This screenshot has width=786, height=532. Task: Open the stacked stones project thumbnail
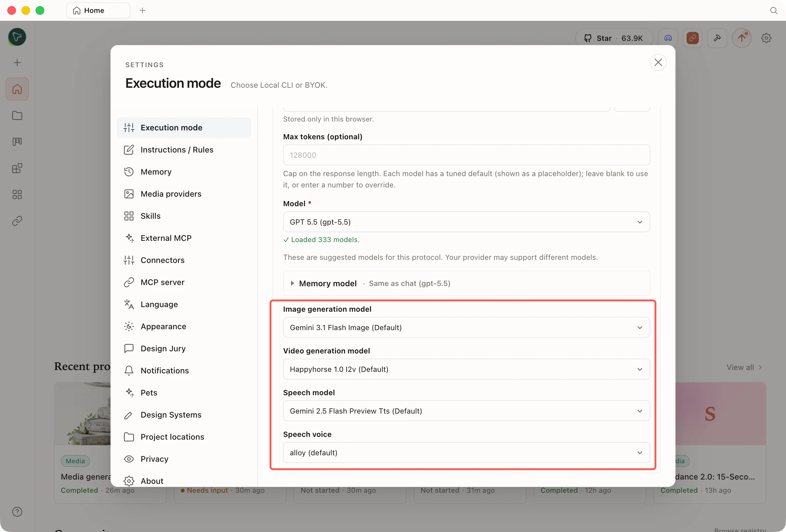(83, 413)
